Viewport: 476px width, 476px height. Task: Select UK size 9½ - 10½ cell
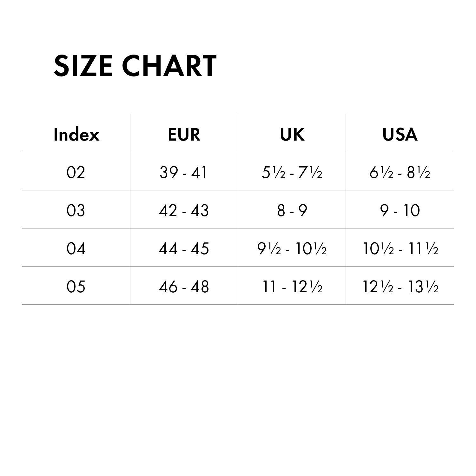[292, 249]
